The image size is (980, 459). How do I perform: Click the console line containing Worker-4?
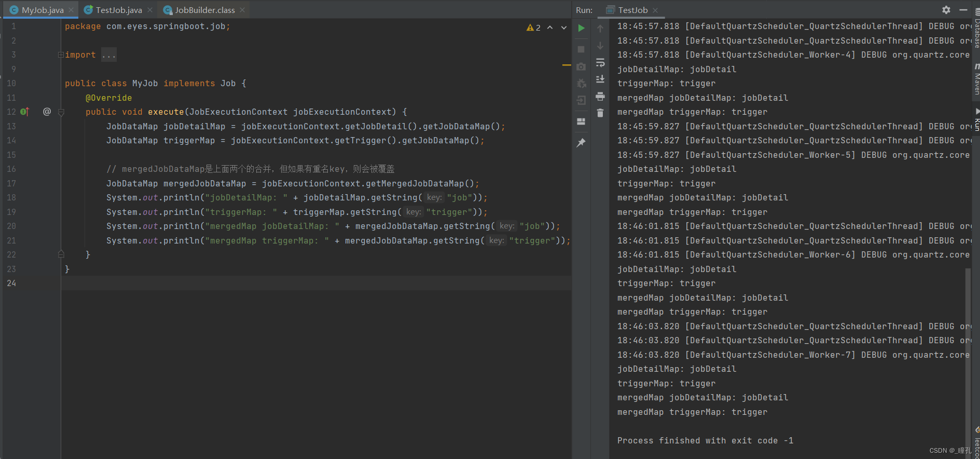793,55
